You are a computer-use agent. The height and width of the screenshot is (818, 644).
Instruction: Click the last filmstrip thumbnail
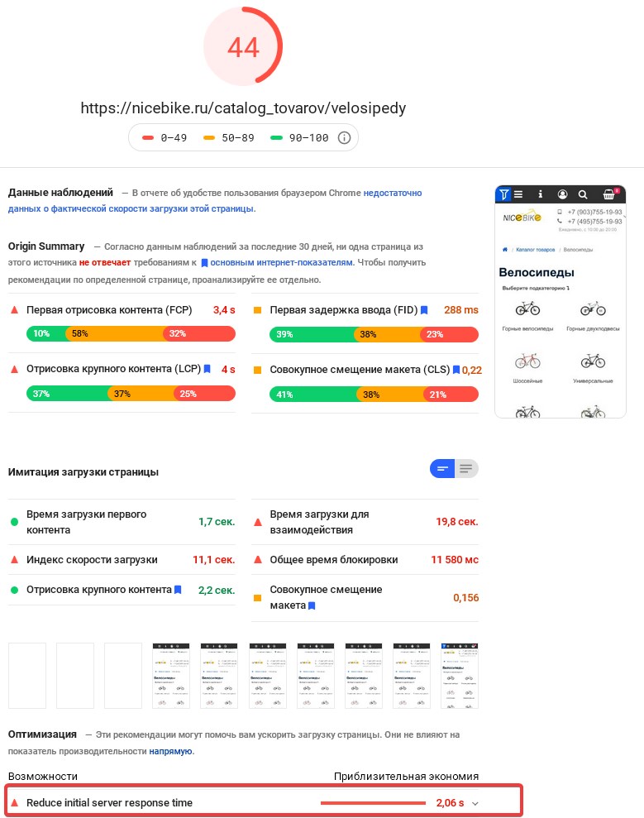[460, 676]
